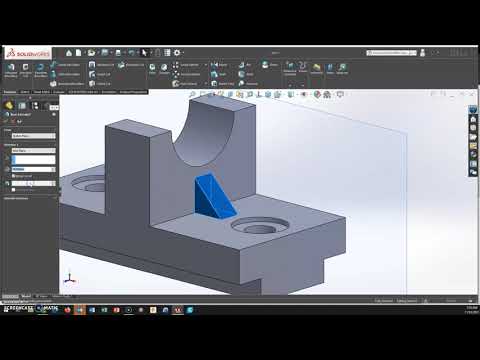
Task: Accept feature with the green check mark
Action: (x=6, y=122)
